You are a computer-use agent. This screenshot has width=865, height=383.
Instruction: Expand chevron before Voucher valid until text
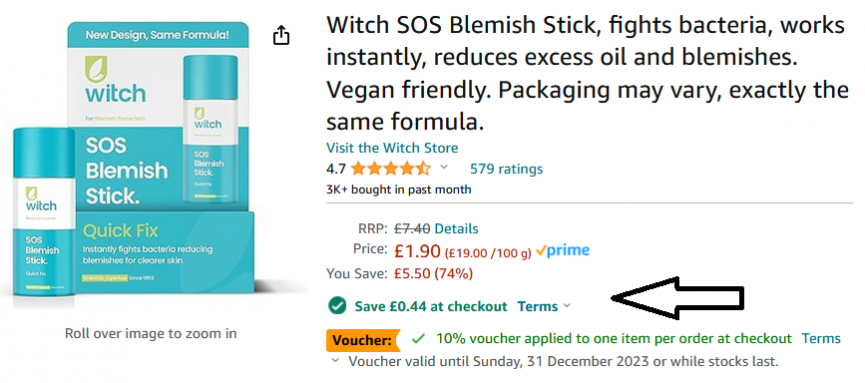pos(335,361)
